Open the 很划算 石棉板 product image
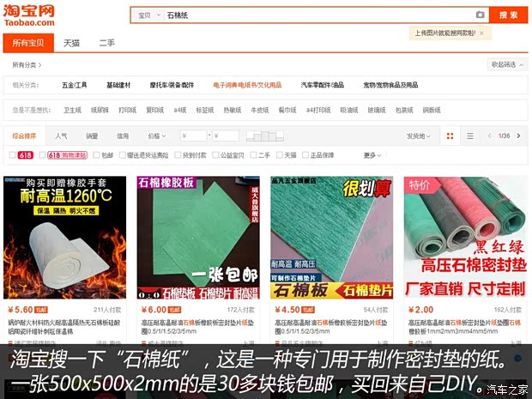 331,238
